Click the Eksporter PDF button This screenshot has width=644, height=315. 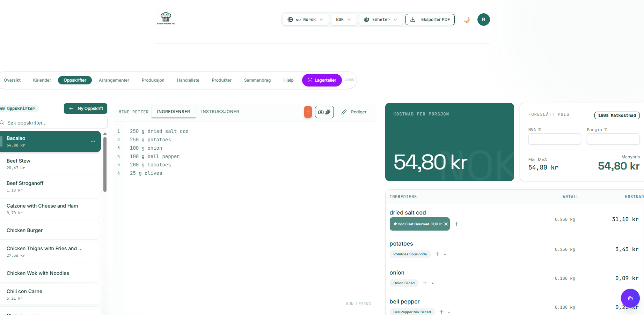(x=430, y=20)
